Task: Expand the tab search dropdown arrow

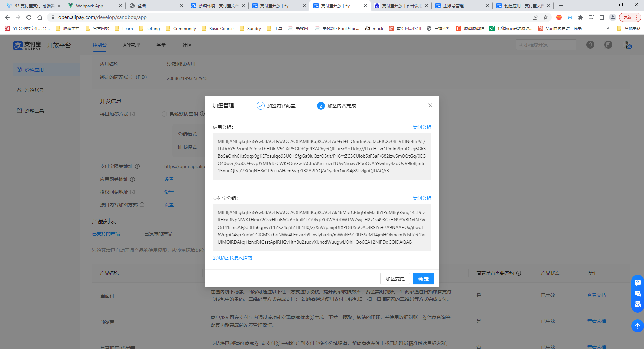Action: coord(590,5)
